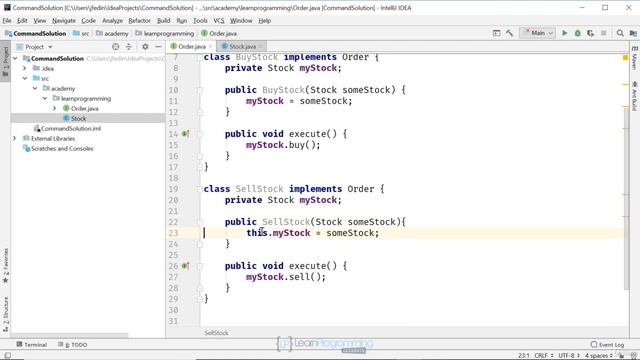Viewport: 640px width, 360px height.
Task: Click implements gutter icon on line 14
Action: [x=185, y=134]
